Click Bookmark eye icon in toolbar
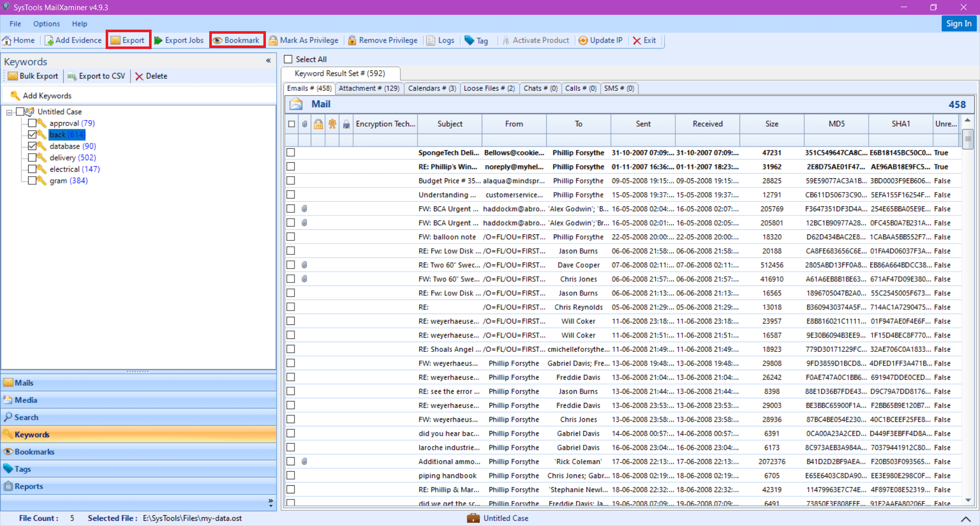 tap(218, 40)
